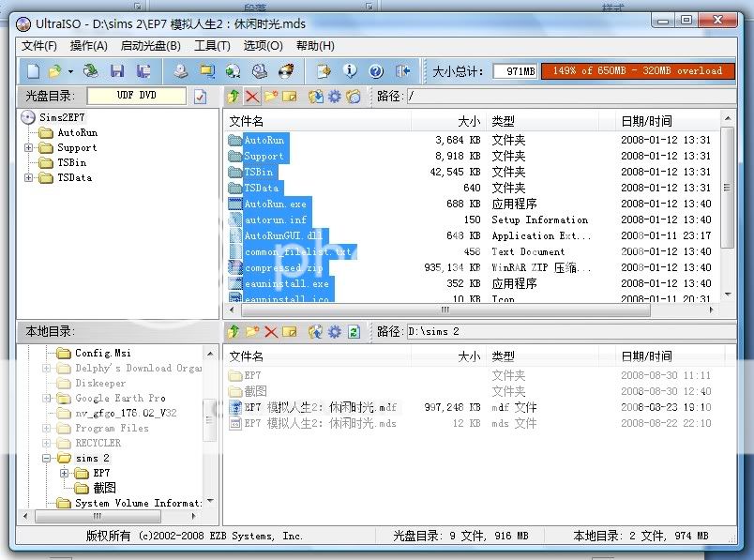Screen dimensions: 754x560
Task: Click the up-folder icon in disc pane toolbar
Action: pyautogui.click(x=234, y=96)
